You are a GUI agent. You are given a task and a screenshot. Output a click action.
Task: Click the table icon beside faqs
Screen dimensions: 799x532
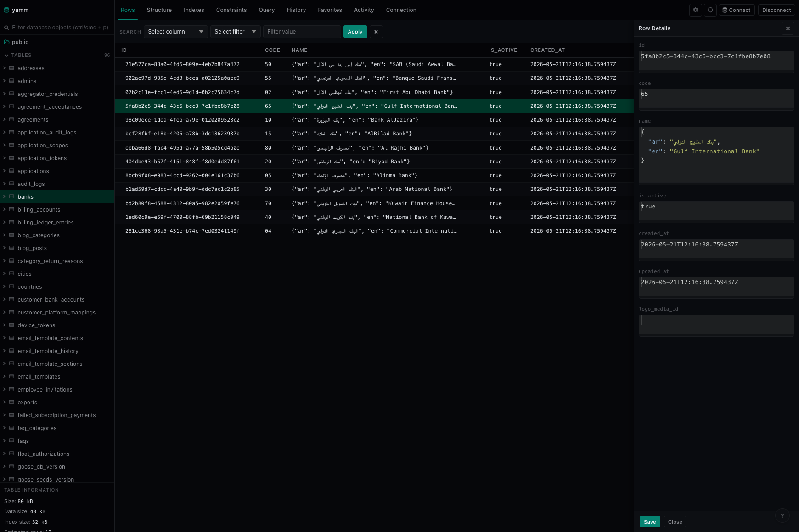(11, 441)
